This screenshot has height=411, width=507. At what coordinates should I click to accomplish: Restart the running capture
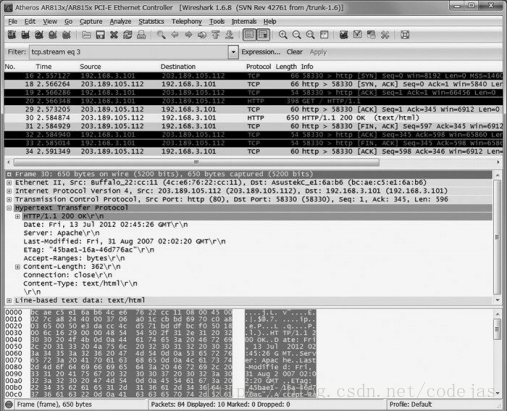(x=66, y=35)
